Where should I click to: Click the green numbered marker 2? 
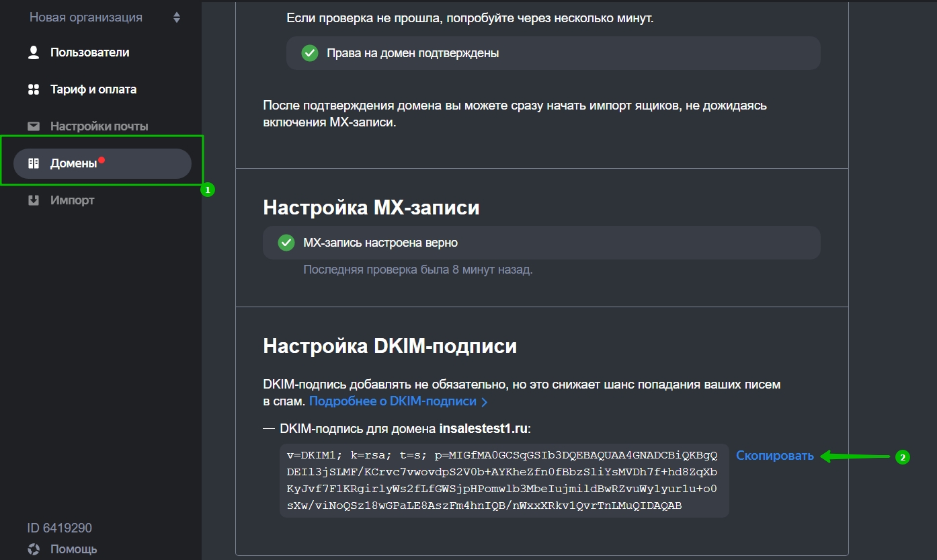[902, 457]
